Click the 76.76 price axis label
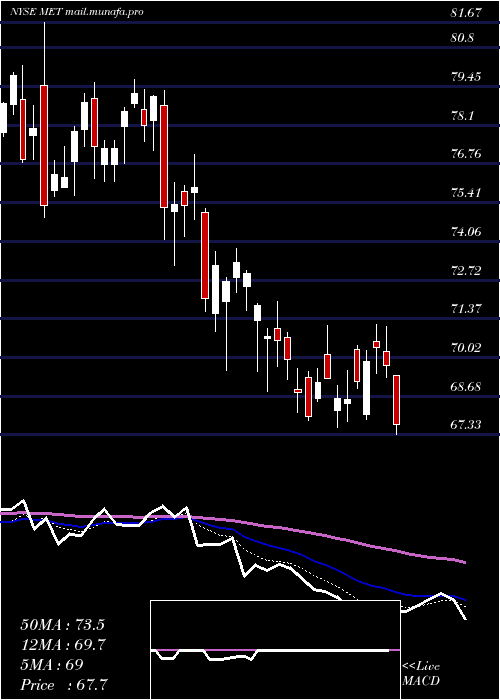 coord(466,154)
